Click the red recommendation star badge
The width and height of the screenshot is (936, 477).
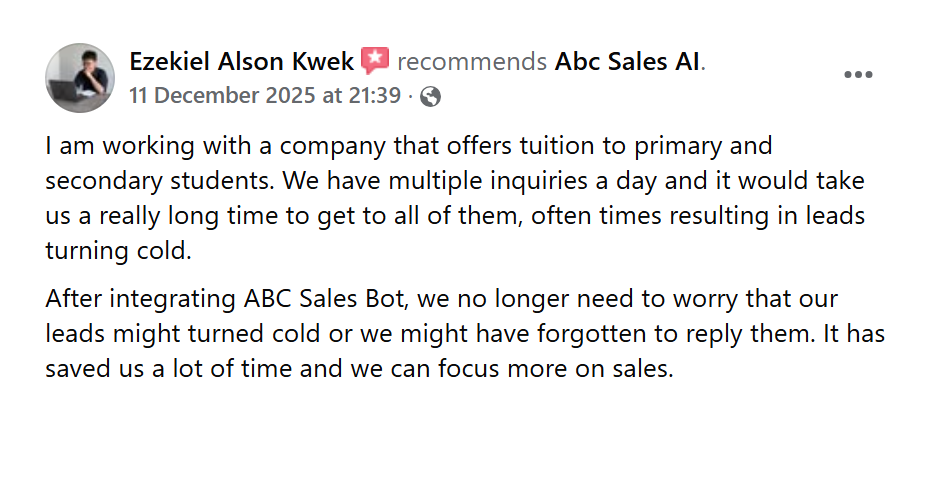pos(374,62)
